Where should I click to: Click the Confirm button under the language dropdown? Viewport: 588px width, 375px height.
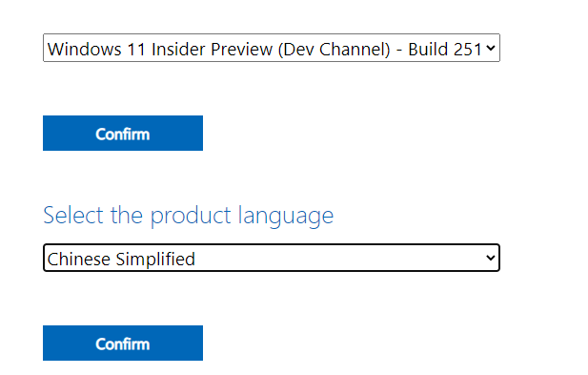[x=123, y=344]
